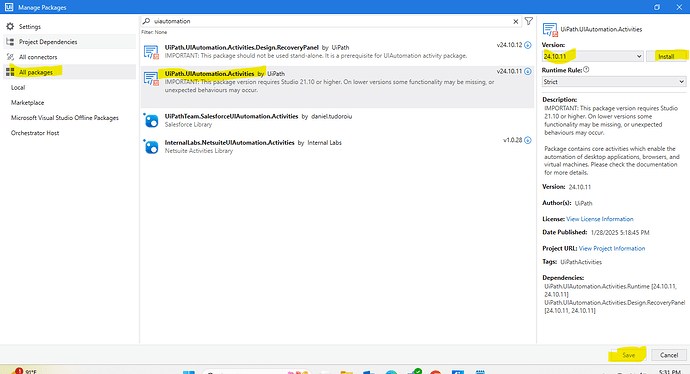
Task: Open the Runtime Rule Strict dropdown
Action: pyautogui.click(x=613, y=82)
